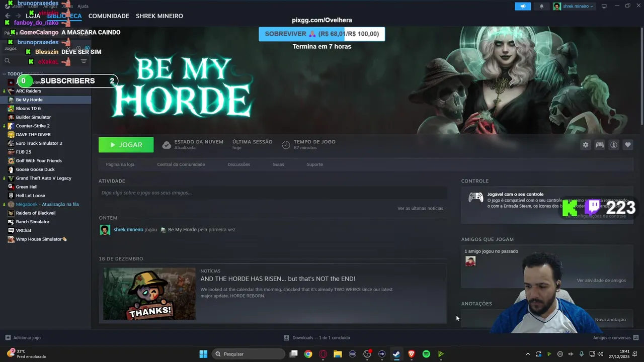Show game info circle icon

(614, 145)
